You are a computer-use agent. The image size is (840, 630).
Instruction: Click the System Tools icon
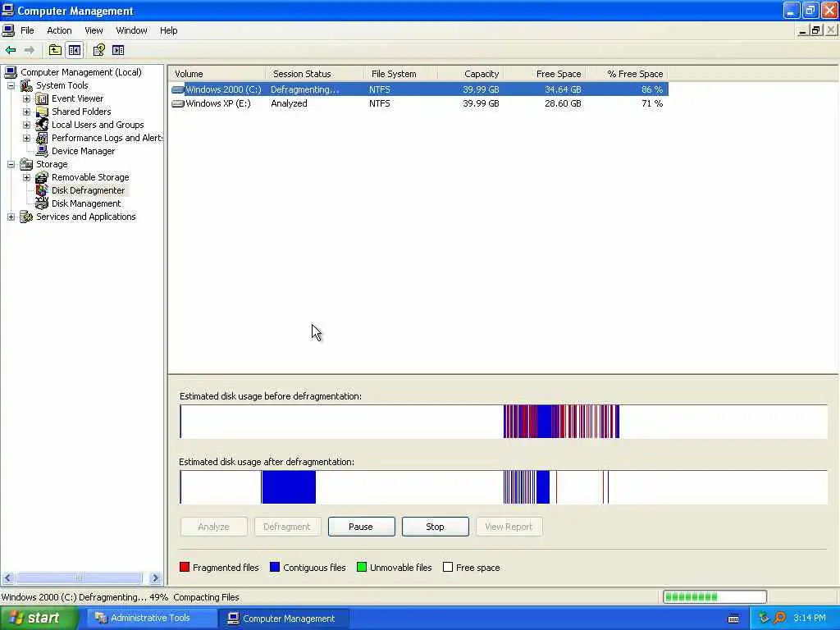26,85
